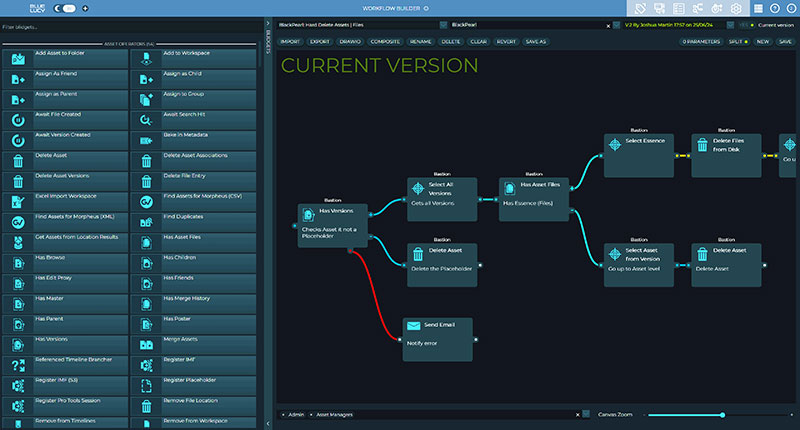
Task: Collapse the blidgets panel with top chevron
Action: pyautogui.click(x=268, y=23)
